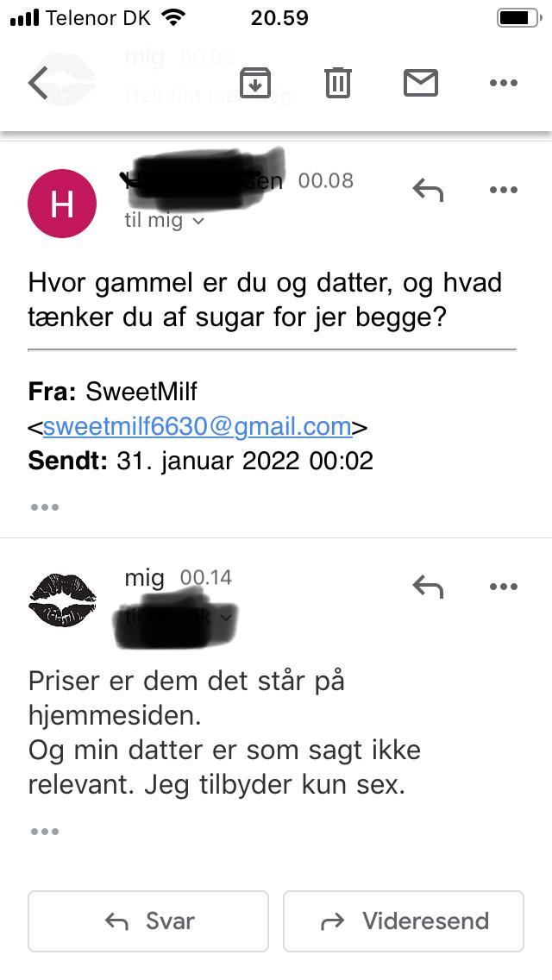
Task: Open the top toolbar more options menu
Action: coord(503,84)
